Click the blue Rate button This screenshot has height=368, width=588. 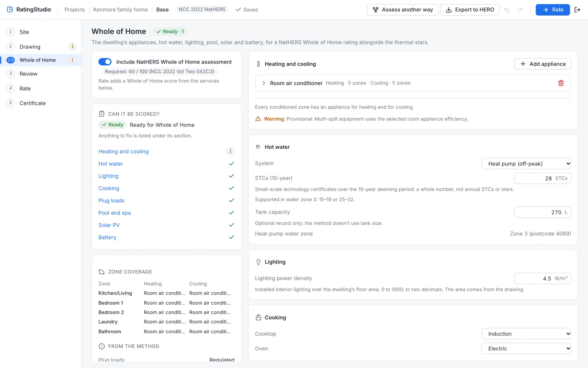pyautogui.click(x=553, y=10)
